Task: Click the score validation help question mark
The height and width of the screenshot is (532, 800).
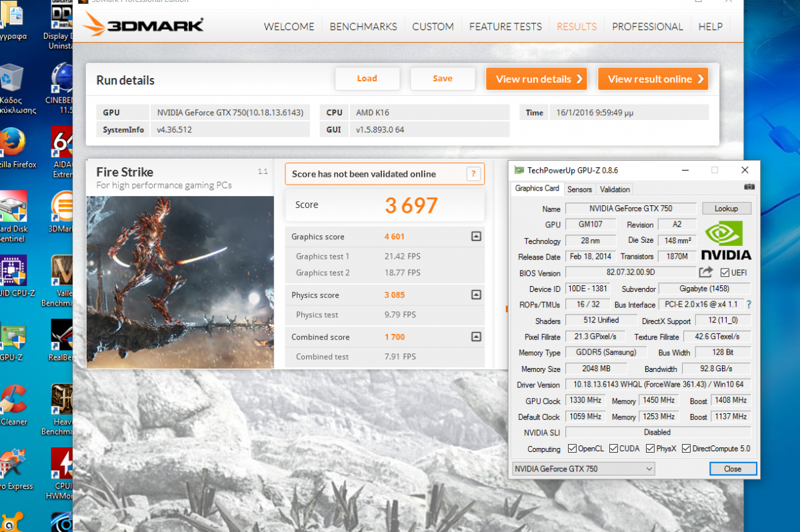Action: click(473, 174)
